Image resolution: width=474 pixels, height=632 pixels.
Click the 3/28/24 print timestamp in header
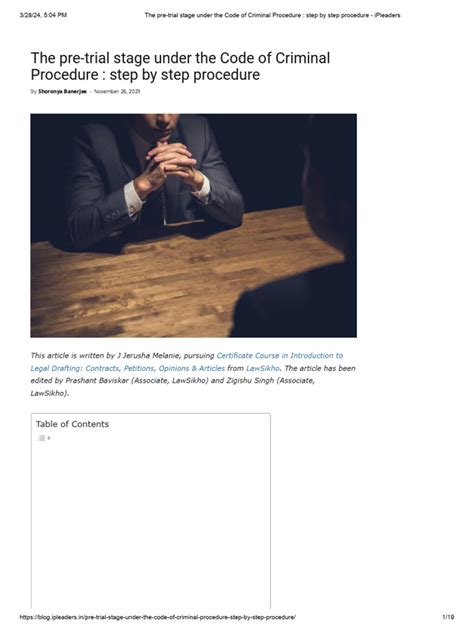coord(43,15)
